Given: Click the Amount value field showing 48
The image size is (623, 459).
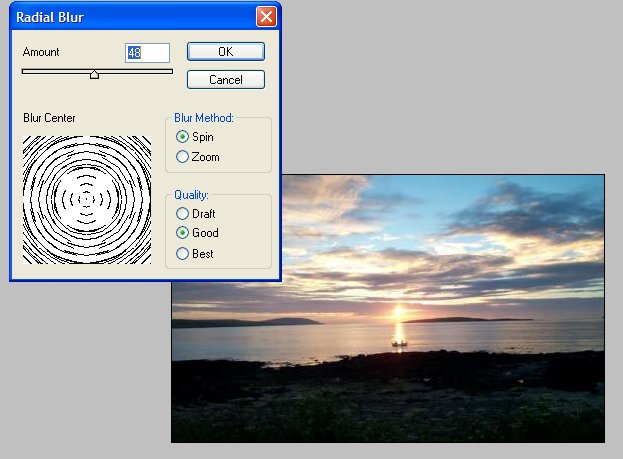Looking at the screenshot, I should [147, 52].
